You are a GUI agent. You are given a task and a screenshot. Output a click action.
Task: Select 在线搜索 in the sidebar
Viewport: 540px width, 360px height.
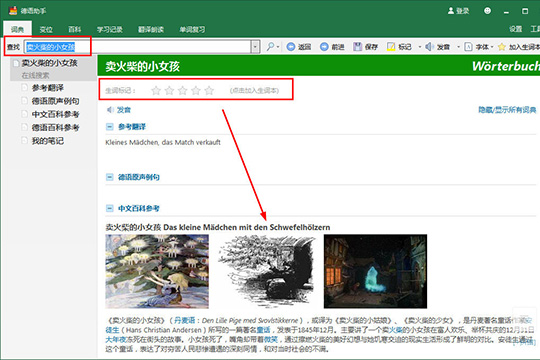tap(35, 75)
